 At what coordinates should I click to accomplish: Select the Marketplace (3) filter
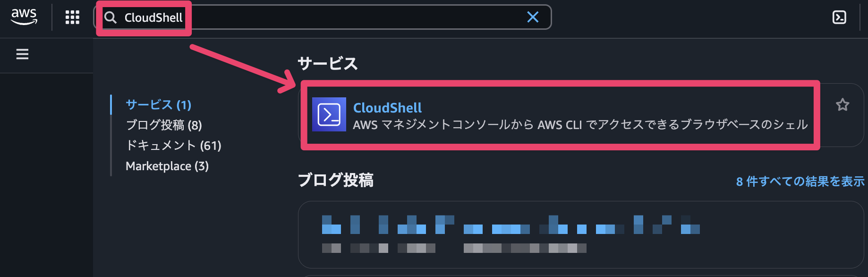pos(167,166)
